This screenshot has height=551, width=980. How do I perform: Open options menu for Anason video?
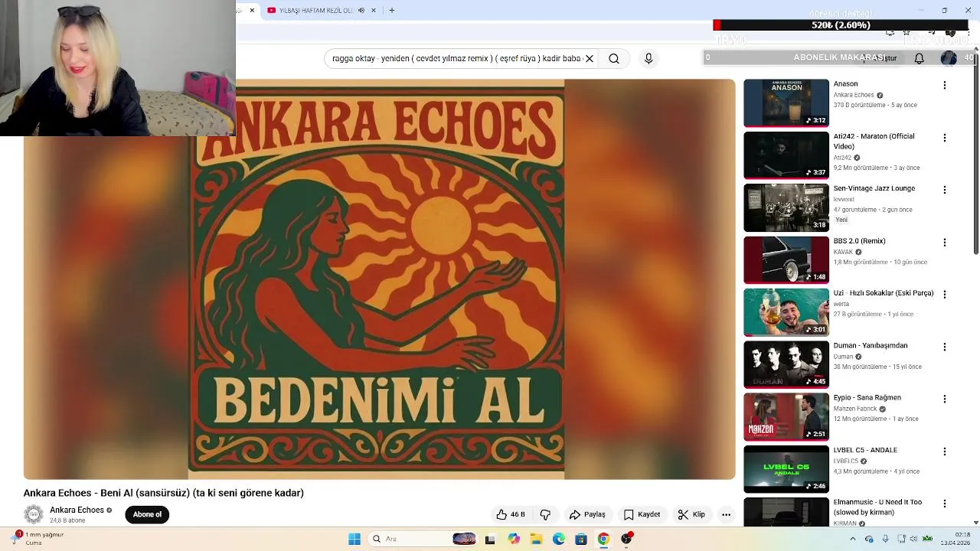pyautogui.click(x=945, y=85)
